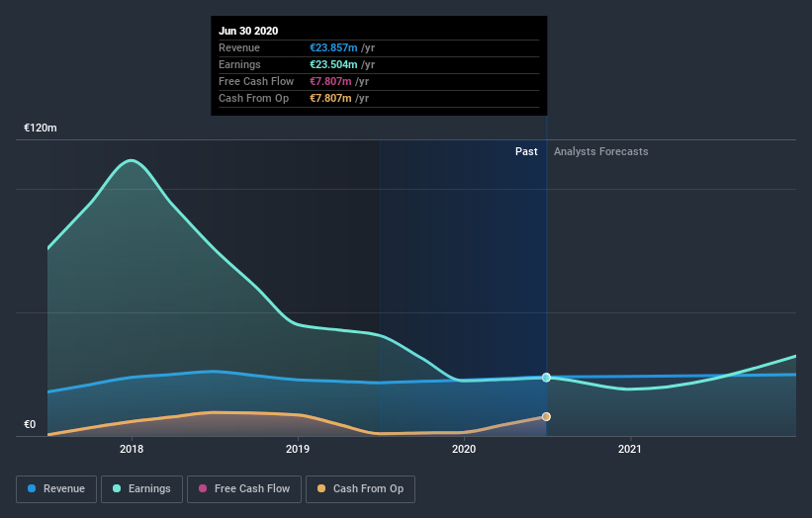
Task: Toggle the Cash From Op legend series
Action: point(360,489)
